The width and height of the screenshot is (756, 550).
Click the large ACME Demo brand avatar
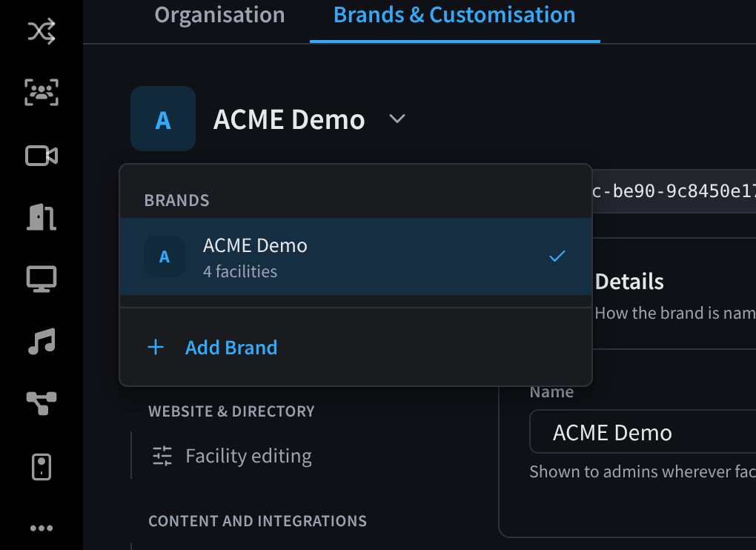pyautogui.click(x=163, y=119)
